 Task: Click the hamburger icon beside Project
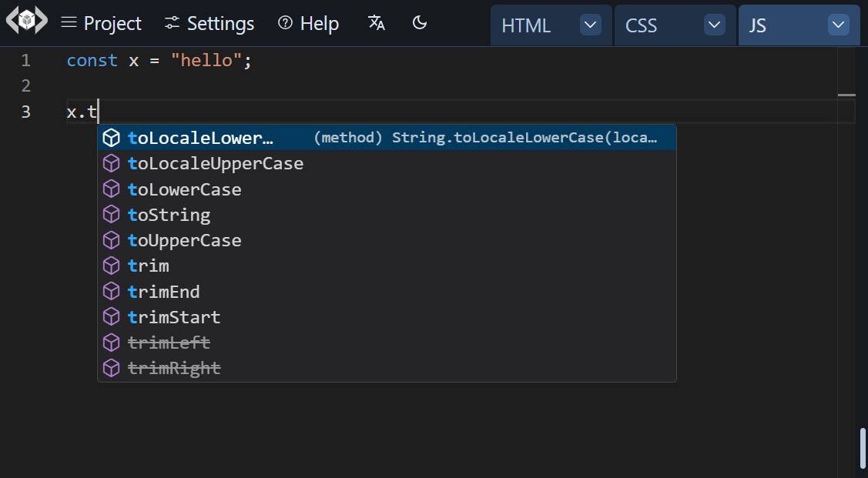69,23
